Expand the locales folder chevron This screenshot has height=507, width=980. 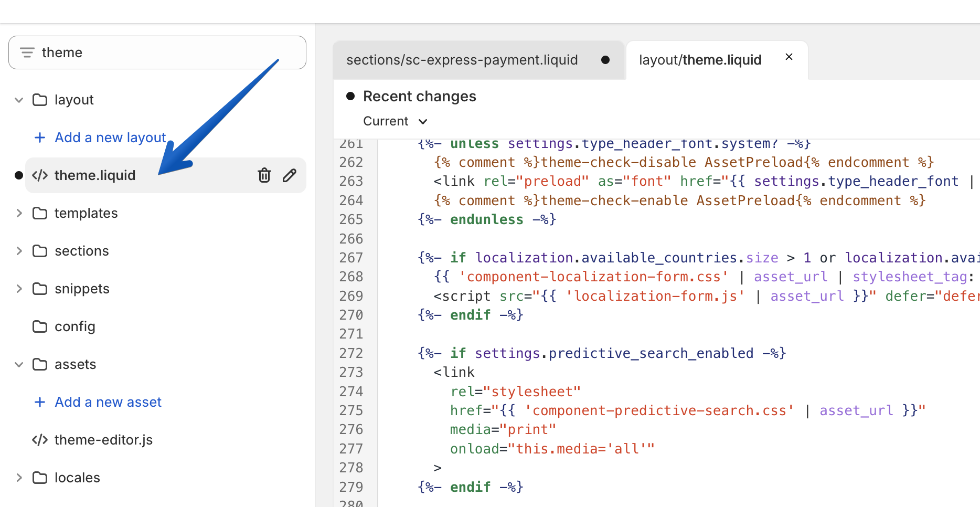[19, 478]
